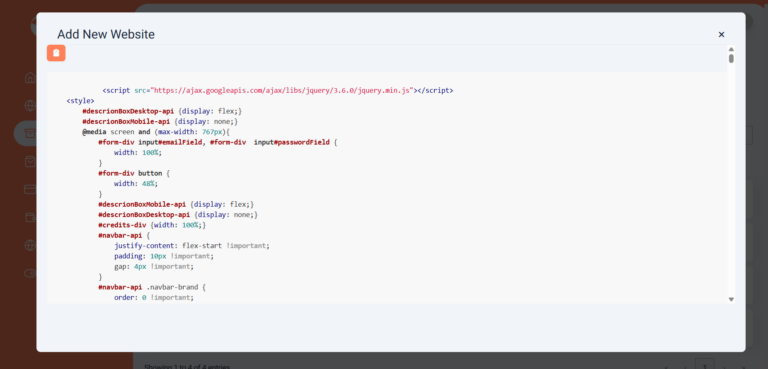Click the "#form-div button {" line
The height and width of the screenshot is (369, 768).
(134, 173)
